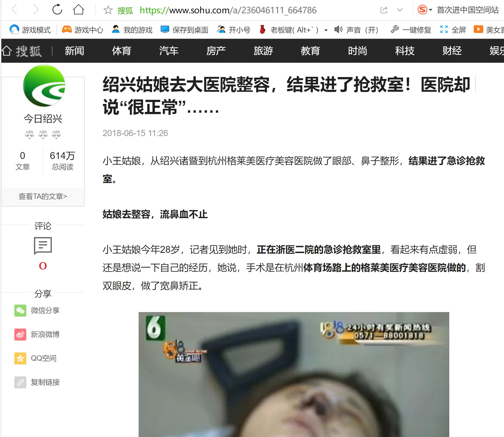This screenshot has width=504, height=437.
Task: Bookmark this page with the star icon
Action: pos(108,10)
